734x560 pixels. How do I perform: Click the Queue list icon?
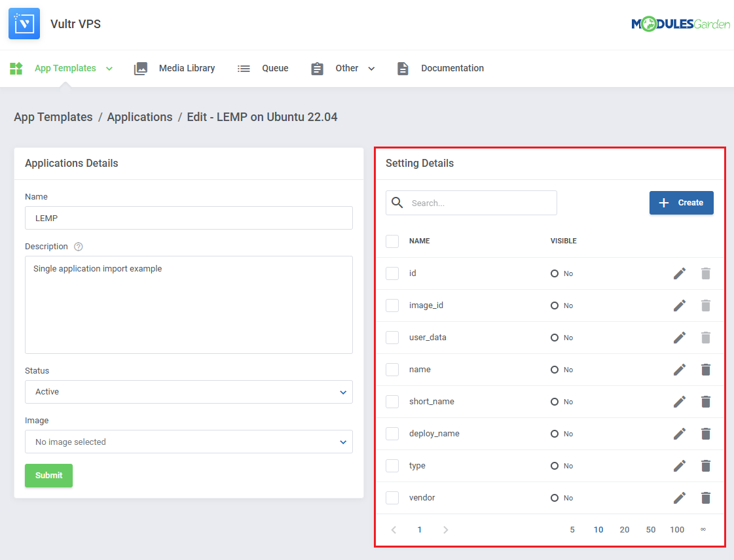click(244, 69)
